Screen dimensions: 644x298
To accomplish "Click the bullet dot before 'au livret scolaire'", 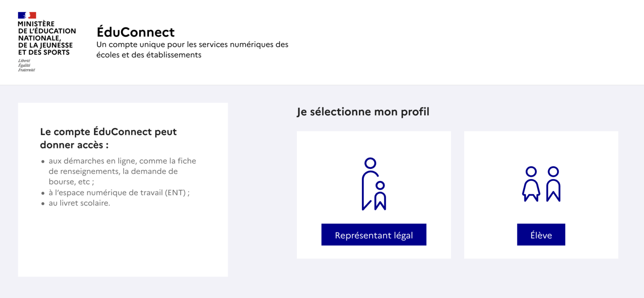I will point(43,204).
